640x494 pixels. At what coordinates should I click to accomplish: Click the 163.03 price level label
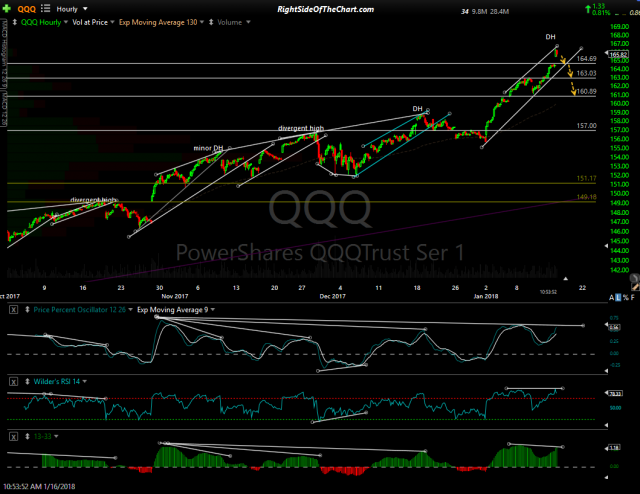(586, 73)
